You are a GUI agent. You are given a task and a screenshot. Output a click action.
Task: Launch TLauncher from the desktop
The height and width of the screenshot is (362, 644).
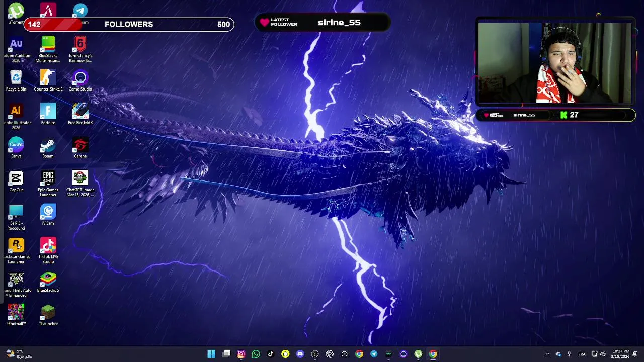(x=48, y=316)
